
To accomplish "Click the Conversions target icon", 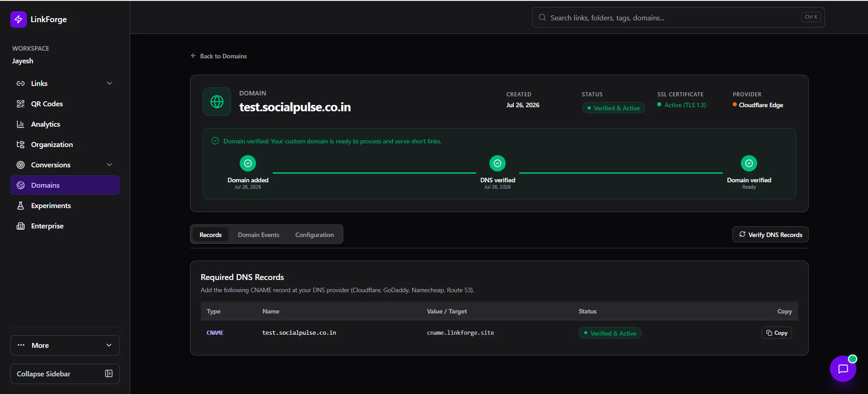I will [x=20, y=165].
